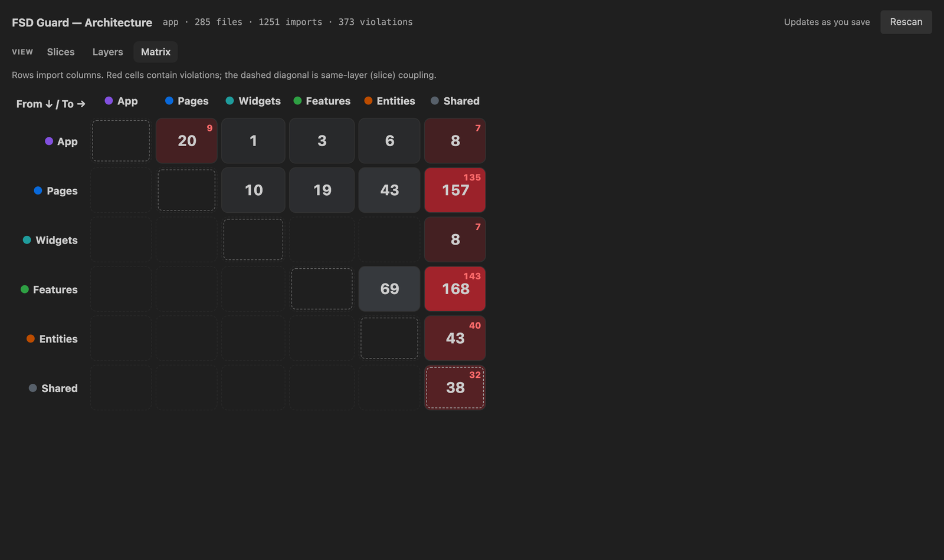Viewport: 944px width, 560px height.
Task: Open the Pages to Shared cell showing 157
Action: pyautogui.click(x=455, y=190)
